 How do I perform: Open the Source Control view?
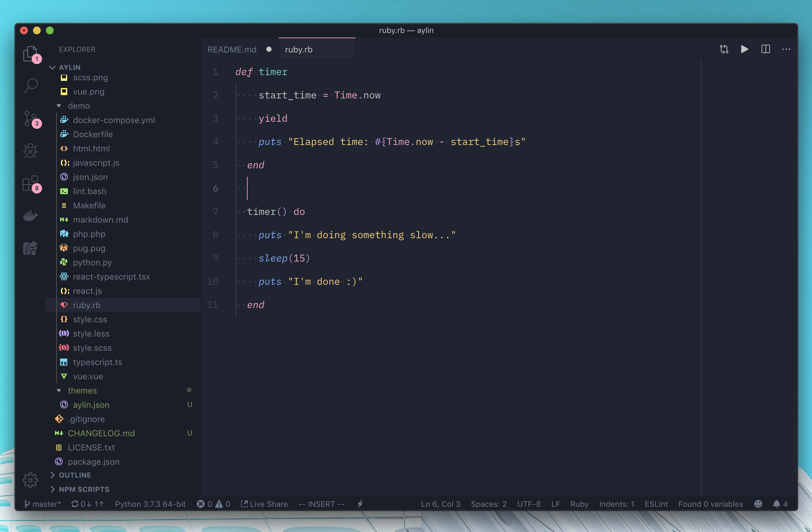point(30,118)
